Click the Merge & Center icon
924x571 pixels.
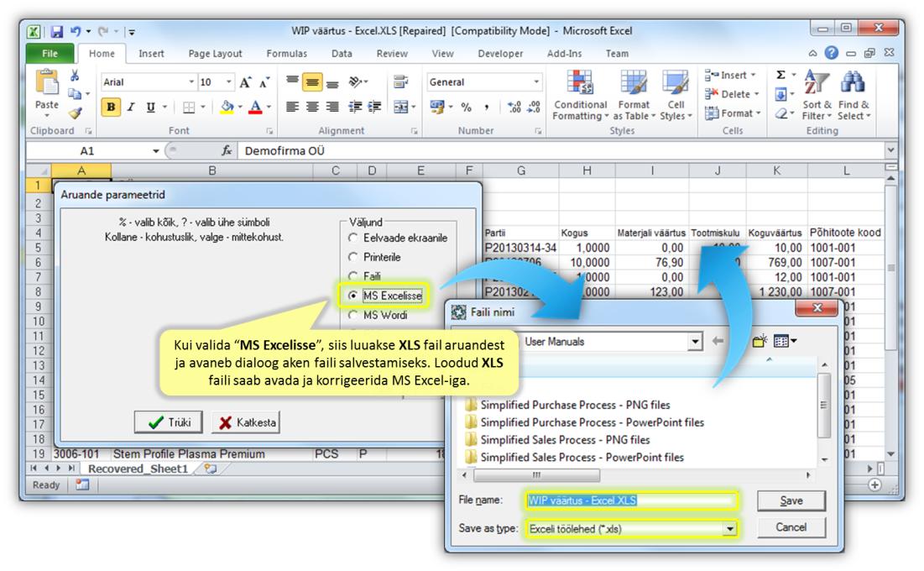(x=400, y=107)
